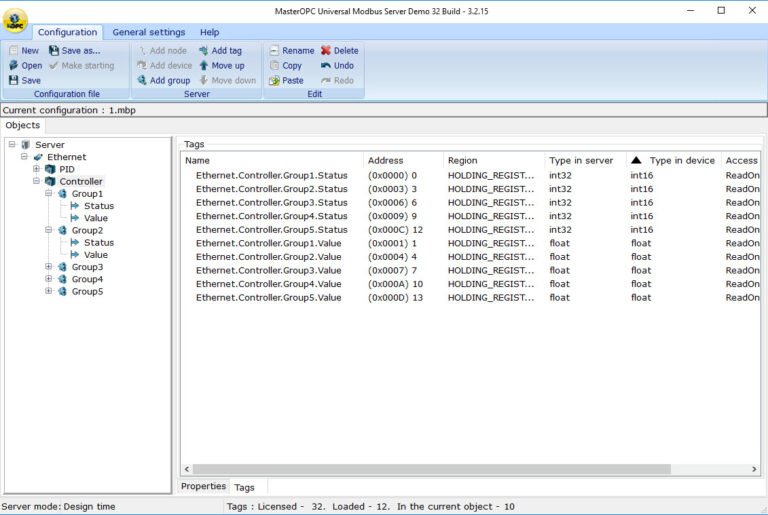Select Group4 in the object tree

87,279
